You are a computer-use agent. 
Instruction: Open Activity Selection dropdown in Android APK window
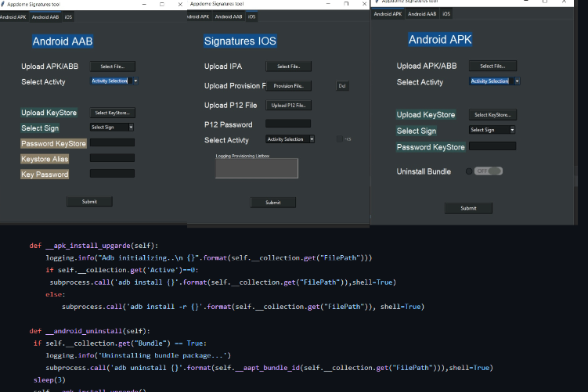(x=495, y=81)
